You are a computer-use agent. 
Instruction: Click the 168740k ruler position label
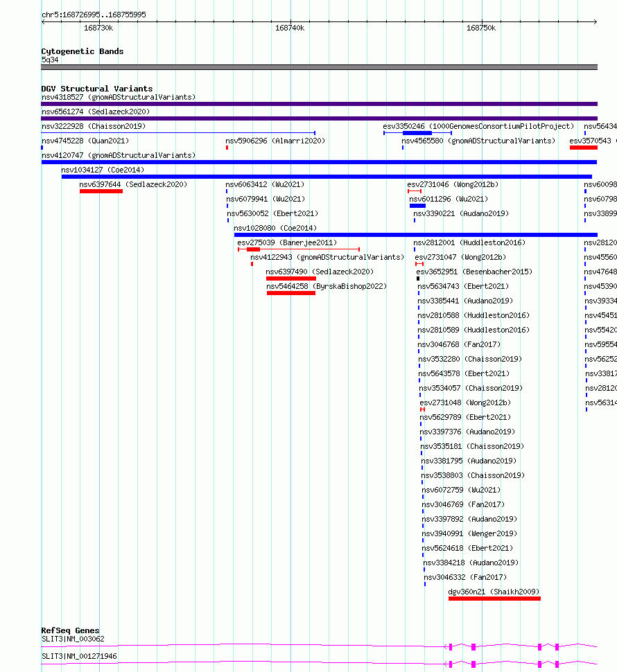(290, 28)
